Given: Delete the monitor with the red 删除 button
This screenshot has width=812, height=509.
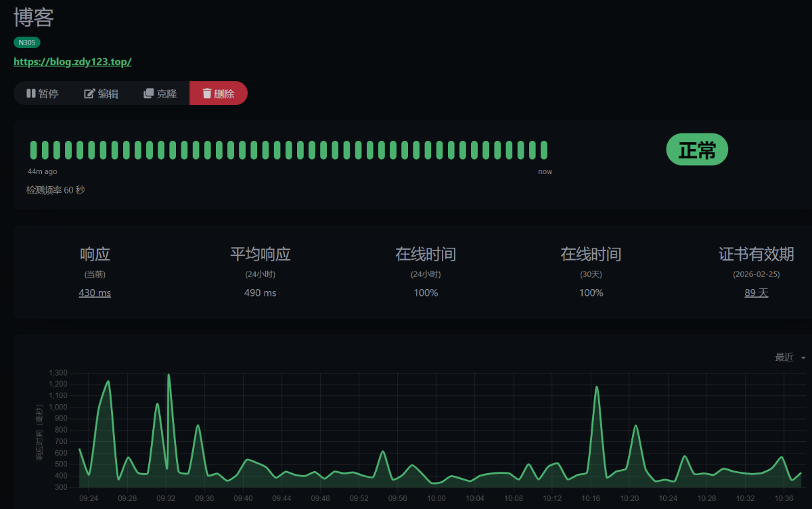Looking at the screenshot, I should [218, 93].
